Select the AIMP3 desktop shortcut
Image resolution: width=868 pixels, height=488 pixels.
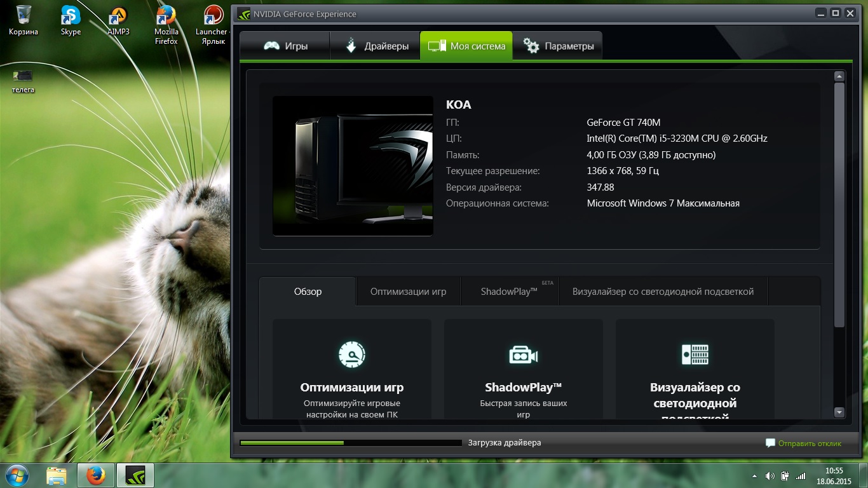tap(118, 20)
